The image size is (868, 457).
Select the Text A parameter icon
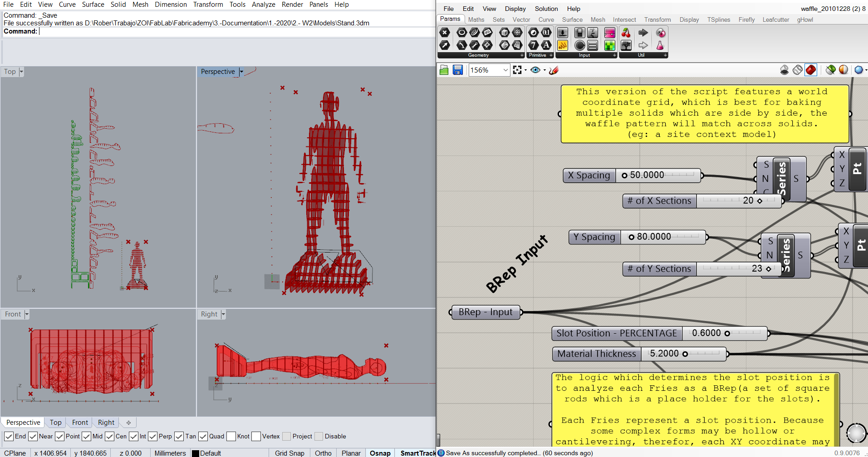547,45
